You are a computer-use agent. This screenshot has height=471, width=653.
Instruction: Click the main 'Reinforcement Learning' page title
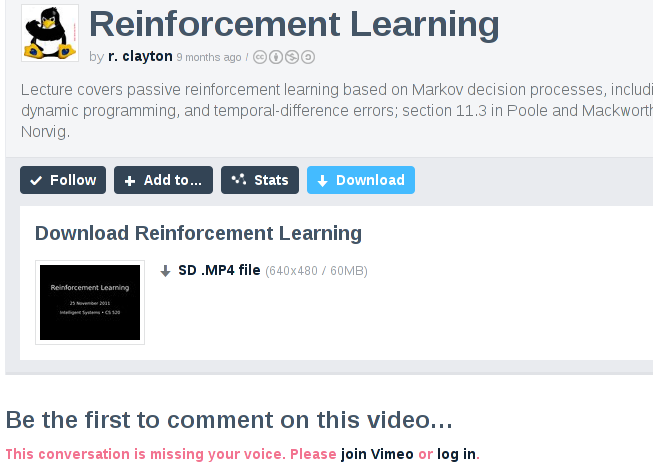(x=293, y=24)
